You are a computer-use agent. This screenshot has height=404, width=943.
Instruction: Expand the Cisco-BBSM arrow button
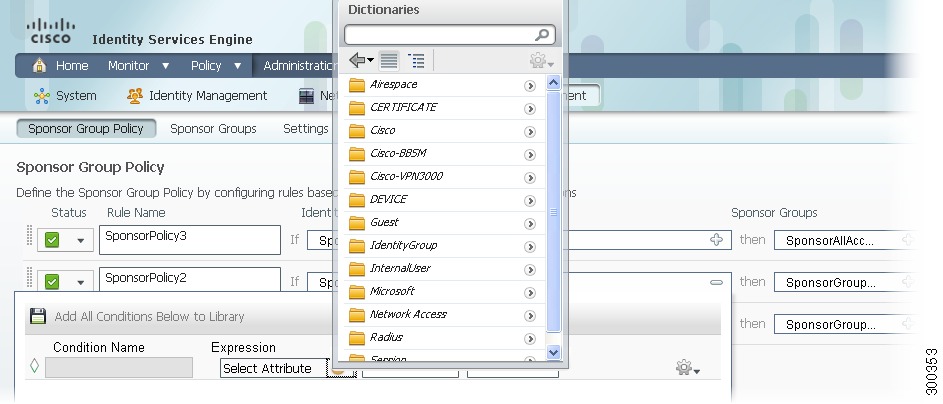(530, 155)
